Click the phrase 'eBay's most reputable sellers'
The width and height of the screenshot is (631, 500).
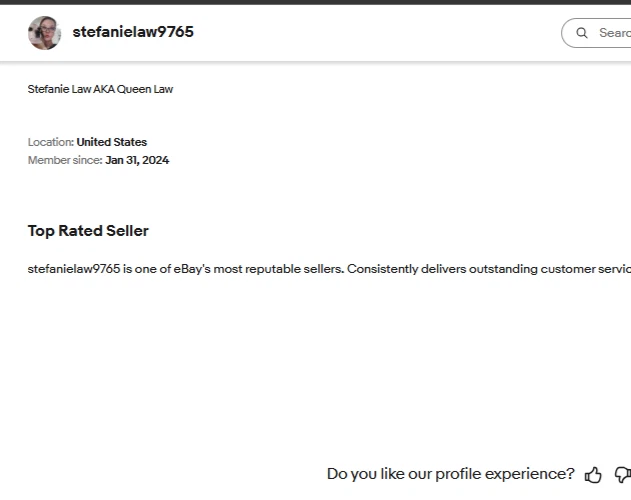[258, 269]
